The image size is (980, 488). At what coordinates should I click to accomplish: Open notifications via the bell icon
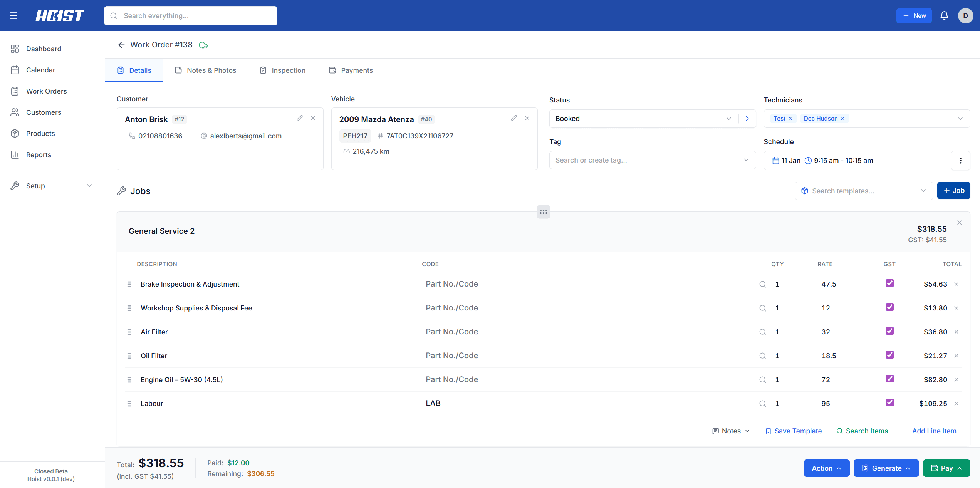pos(944,15)
